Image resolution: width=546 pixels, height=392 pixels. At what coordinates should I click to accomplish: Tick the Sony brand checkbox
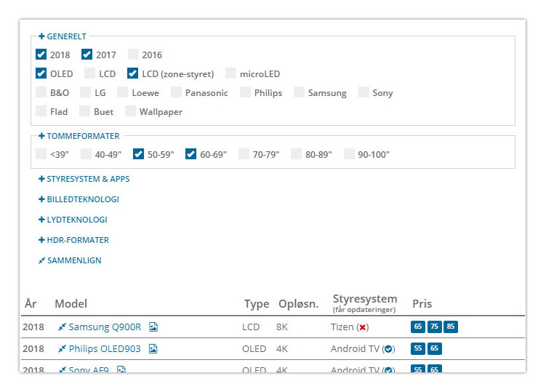pyautogui.click(x=364, y=92)
